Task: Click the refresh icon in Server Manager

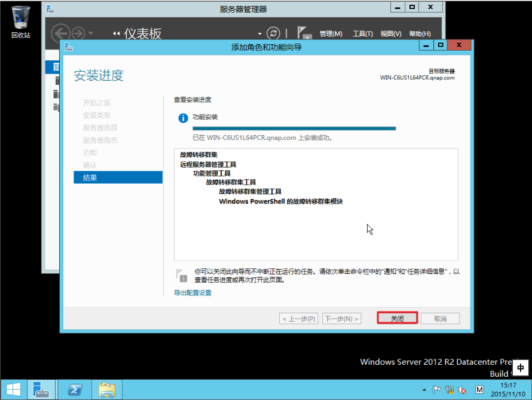Action: (273, 33)
